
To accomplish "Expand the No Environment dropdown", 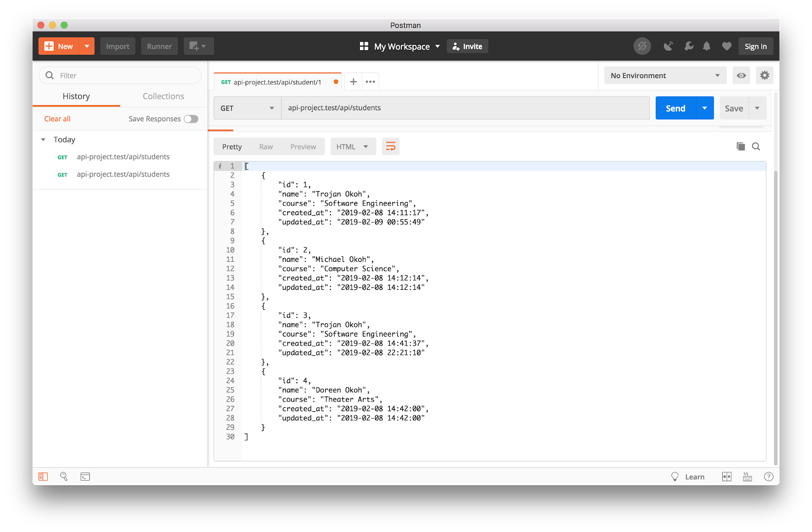I will pos(665,76).
